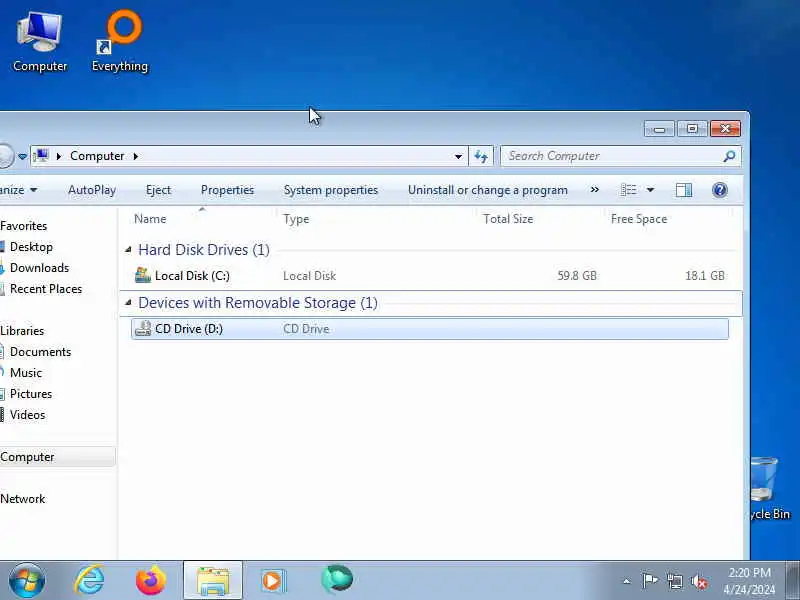
Task: Select the Windows Explorer taskbar button
Action: point(213,581)
